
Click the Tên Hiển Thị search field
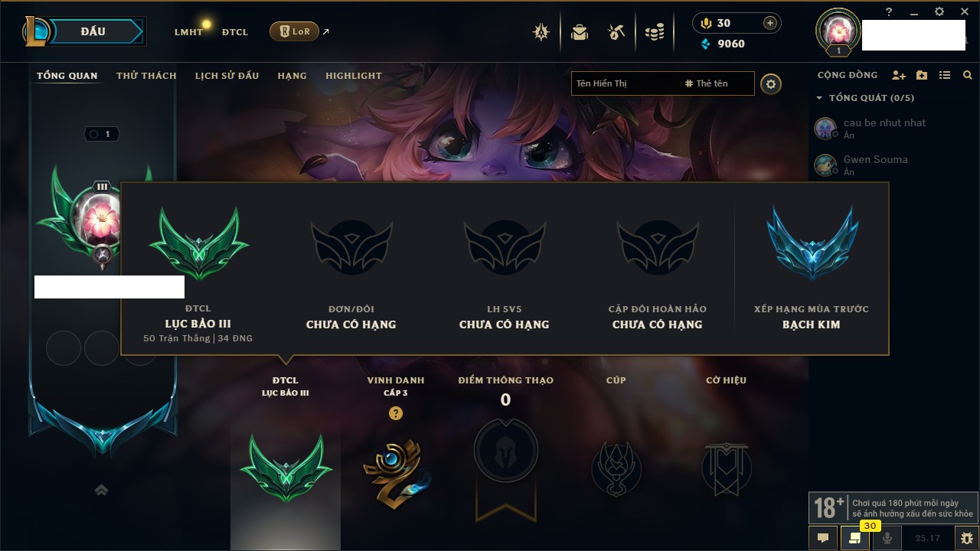(x=626, y=83)
